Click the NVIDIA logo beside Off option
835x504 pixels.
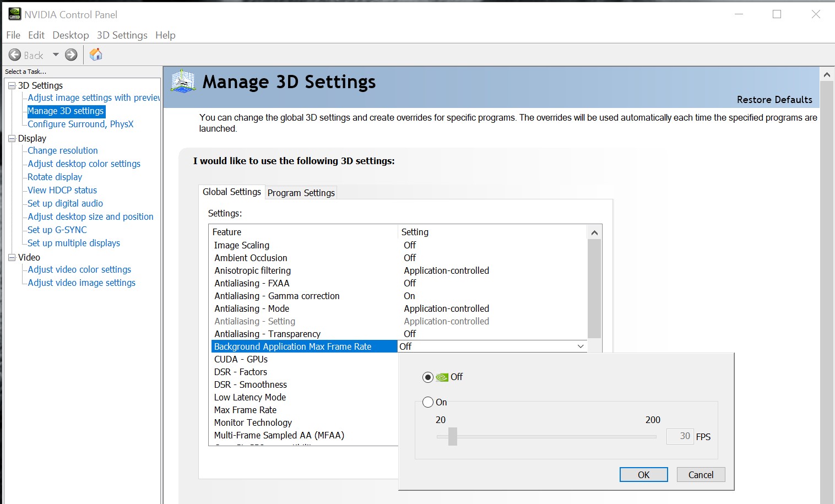pos(442,377)
